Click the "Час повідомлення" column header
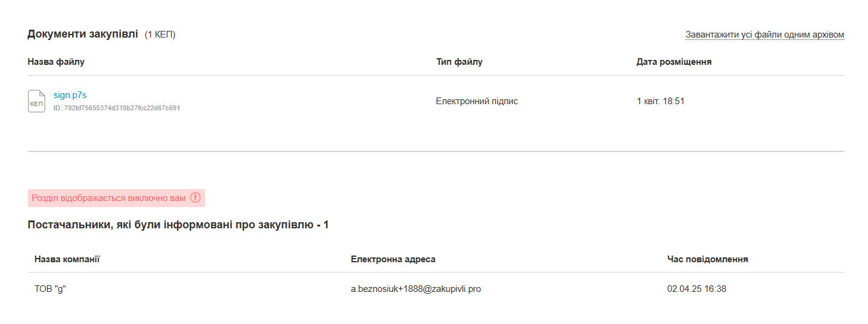 tap(707, 259)
